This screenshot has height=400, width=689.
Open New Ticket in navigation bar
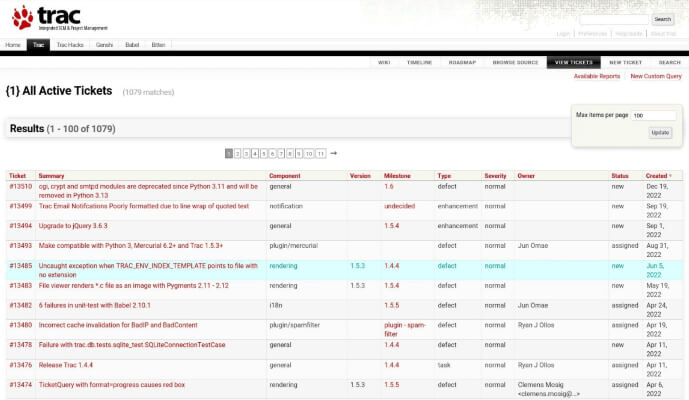(x=625, y=62)
